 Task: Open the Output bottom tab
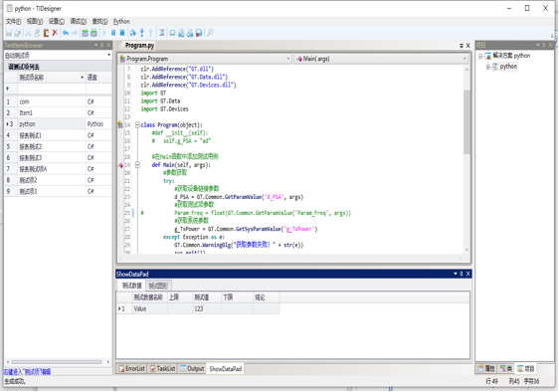click(192, 368)
